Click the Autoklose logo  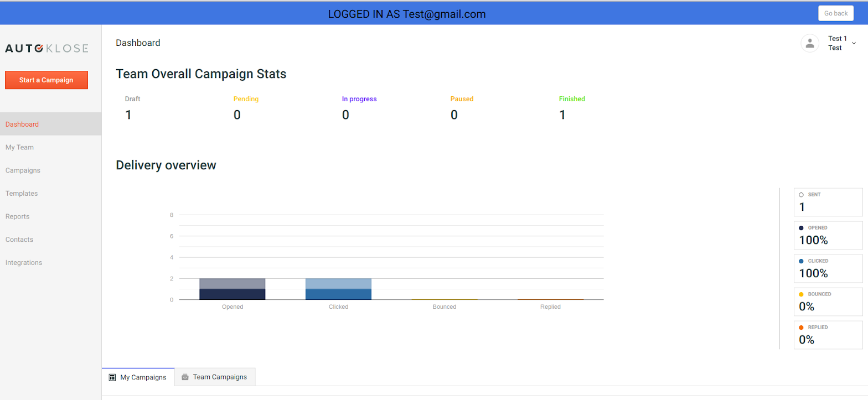tap(46, 49)
